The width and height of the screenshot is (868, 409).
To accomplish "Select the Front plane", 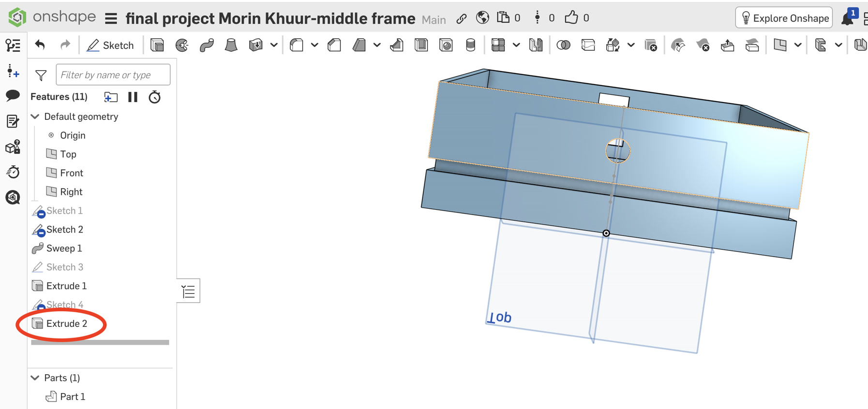I will (x=72, y=173).
